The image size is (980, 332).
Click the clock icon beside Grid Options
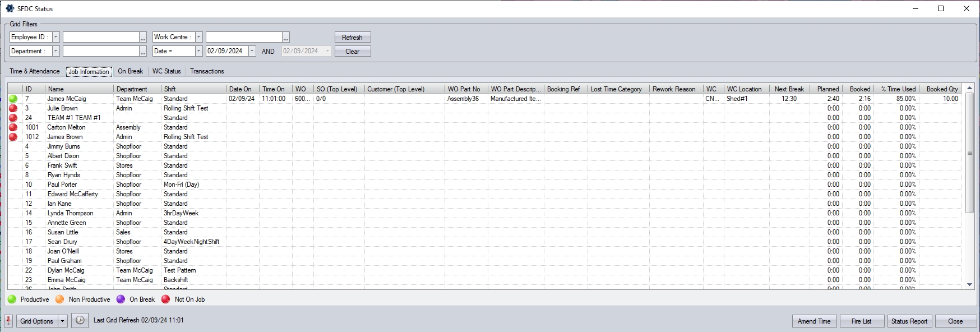pos(80,321)
